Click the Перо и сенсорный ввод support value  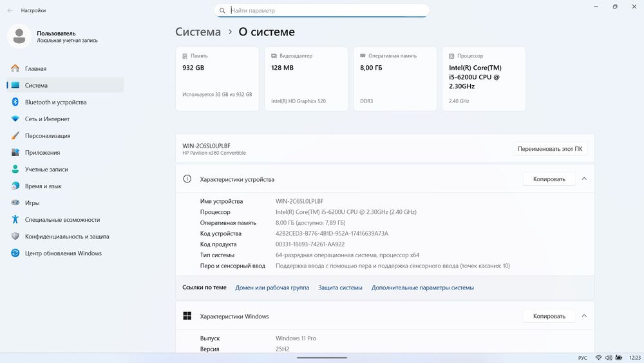pyautogui.click(x=393, y=266)
